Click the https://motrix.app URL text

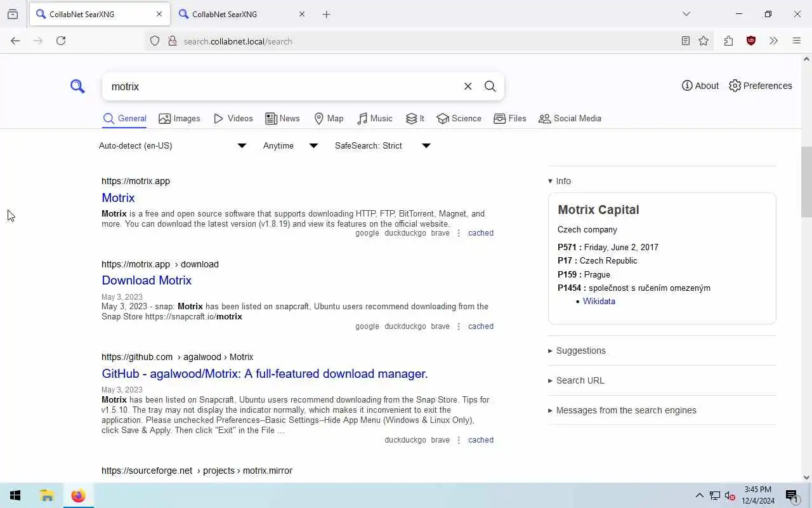pyautogui.click(x=136, y=181)
